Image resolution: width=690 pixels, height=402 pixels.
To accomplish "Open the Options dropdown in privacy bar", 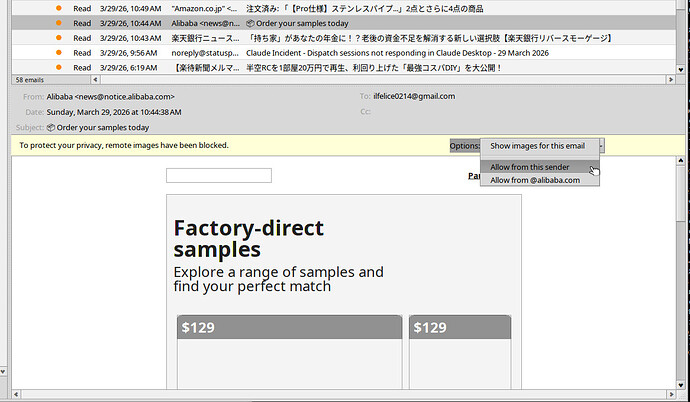I will click(x=465, y=146).
